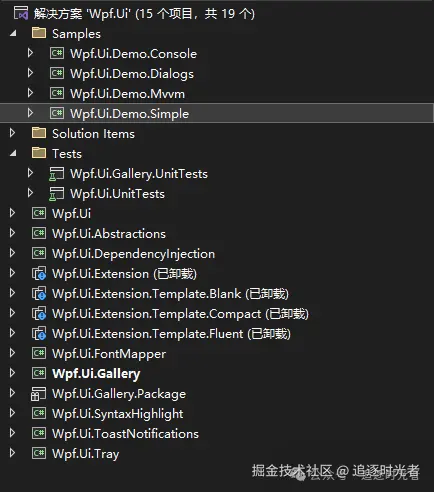The image size is (434, 492).
Task: Select the Wpf.Ui.Extension (已卸载) label
Action: pos(124,274)
